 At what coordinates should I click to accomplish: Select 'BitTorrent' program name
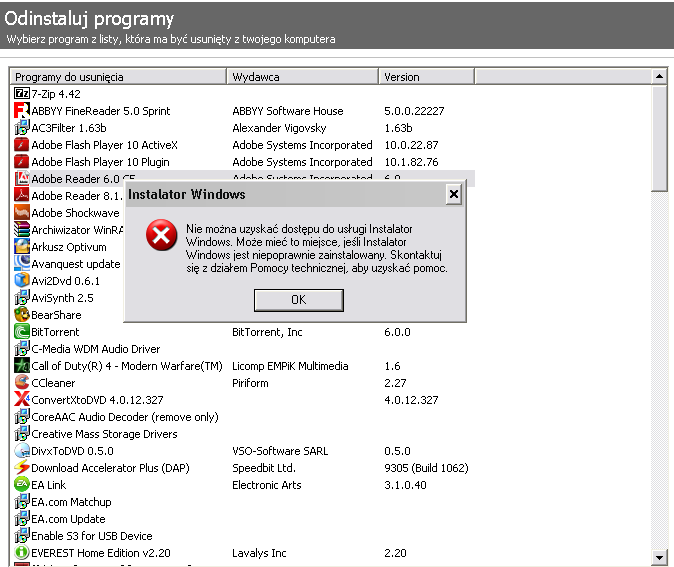[x=55, y=332]
